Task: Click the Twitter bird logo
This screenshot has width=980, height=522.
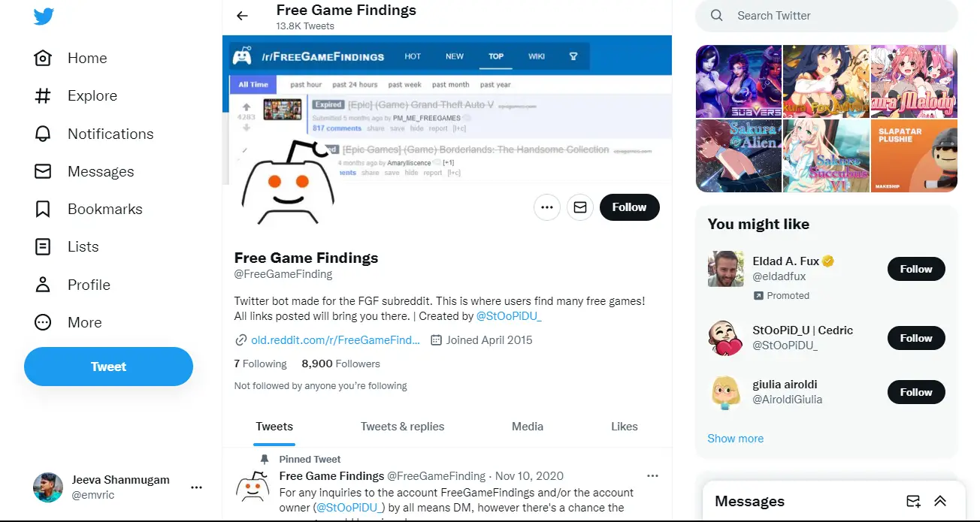Action: point(44,17)
